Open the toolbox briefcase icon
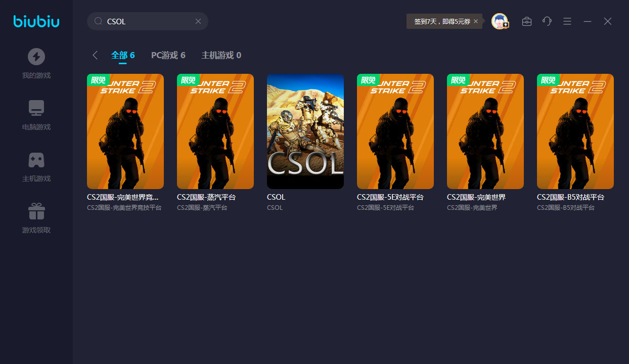The width and height of the screenshot is (629, 364). pyautogui.click(x=527, y=21)
